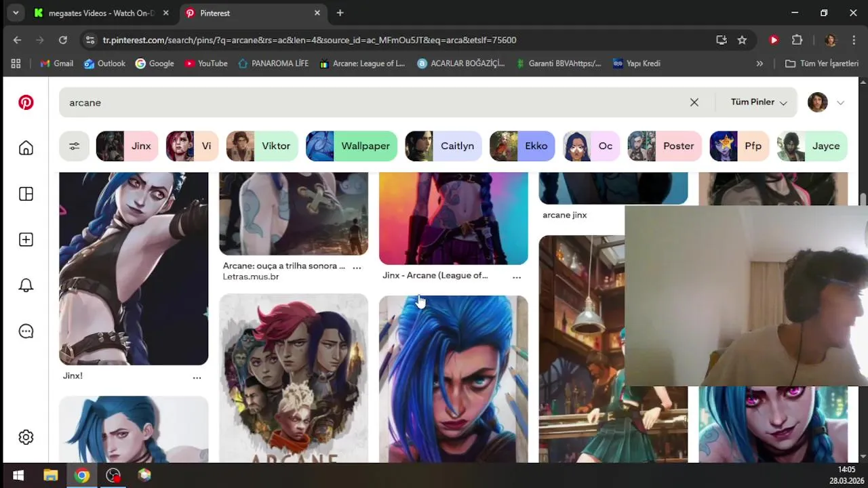The image size is (868, 488).
Task: Open the Arcane poster group pin thumbnail
Action: point(294,378)
